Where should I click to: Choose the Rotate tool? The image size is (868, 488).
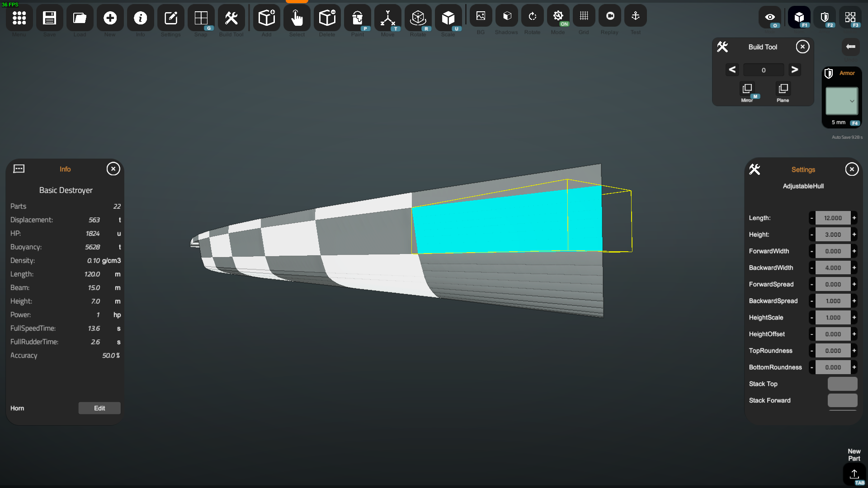point(418,18)
